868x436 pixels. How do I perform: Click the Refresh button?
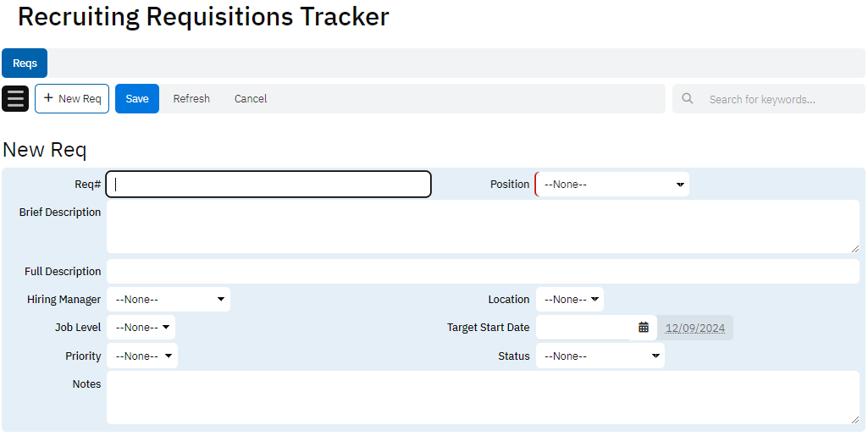pos(191,99)
